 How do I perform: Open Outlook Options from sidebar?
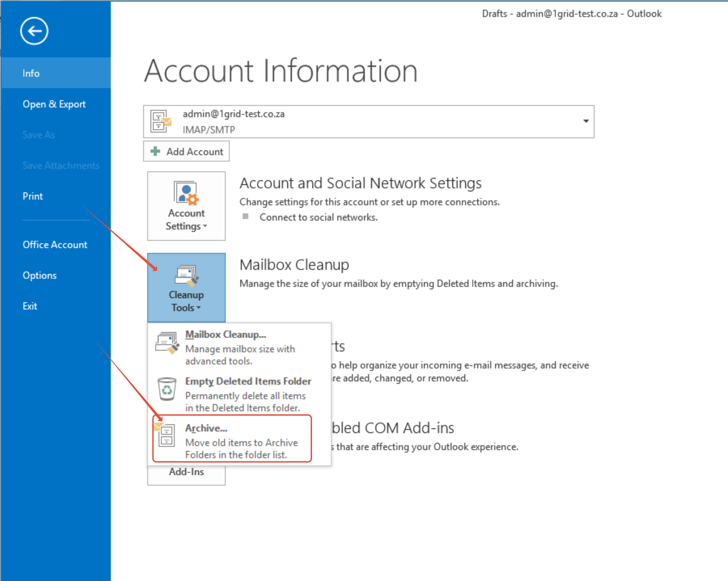click(40, 276)
